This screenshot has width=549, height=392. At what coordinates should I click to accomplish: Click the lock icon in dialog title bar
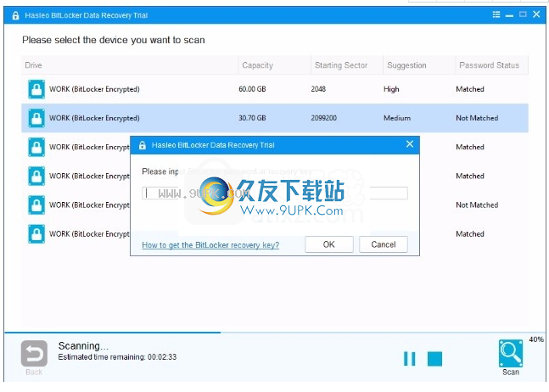click(x=143, y=145)
